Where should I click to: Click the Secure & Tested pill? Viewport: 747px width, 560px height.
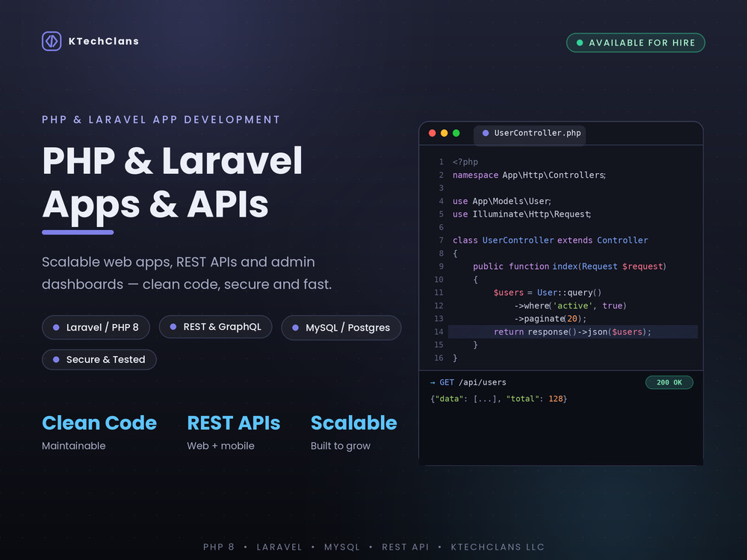click(99, 360)
